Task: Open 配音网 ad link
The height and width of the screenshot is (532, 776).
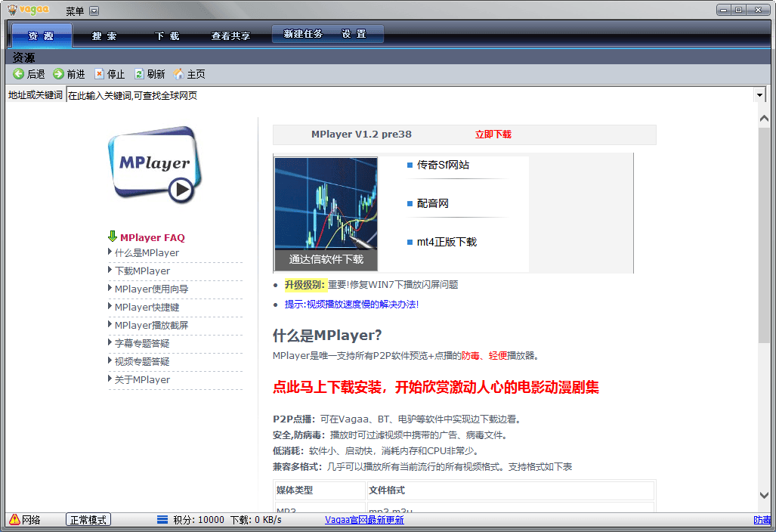Action: pyautogui.click(x=432, y=203)
